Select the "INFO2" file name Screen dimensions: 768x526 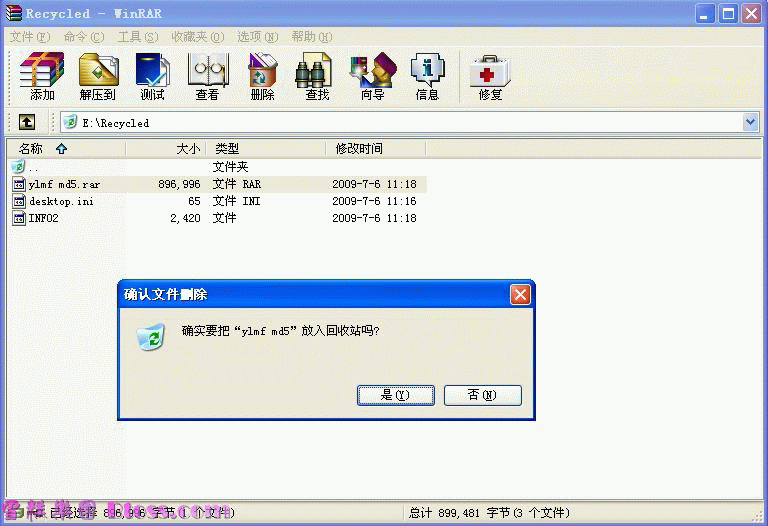pyautogui.click(x=44, y=218)
